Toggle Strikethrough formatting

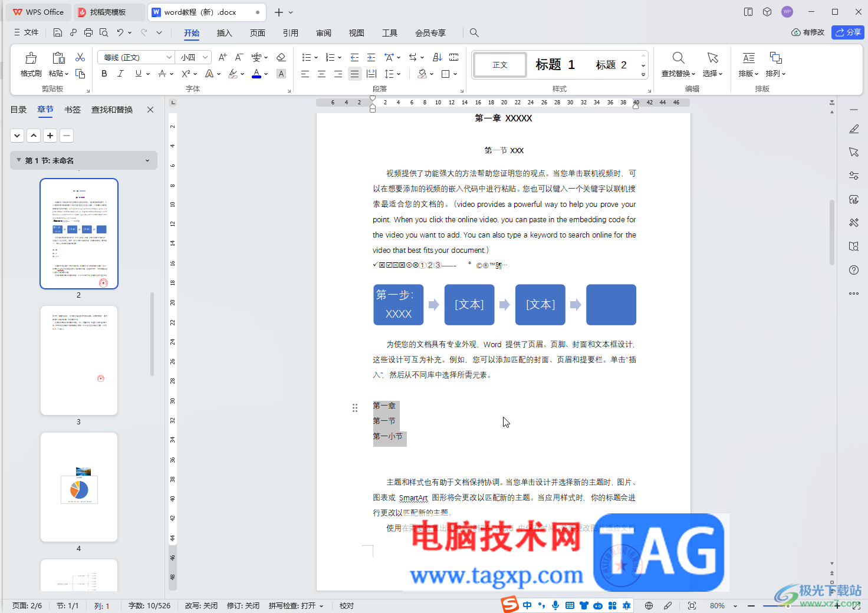(x=162, y=74)
